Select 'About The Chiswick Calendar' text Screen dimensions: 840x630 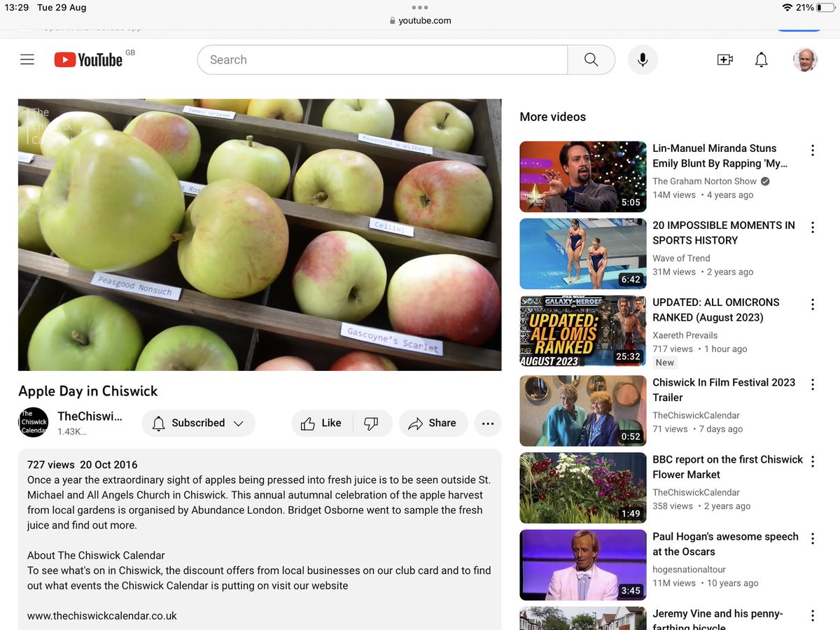(96, 556)
